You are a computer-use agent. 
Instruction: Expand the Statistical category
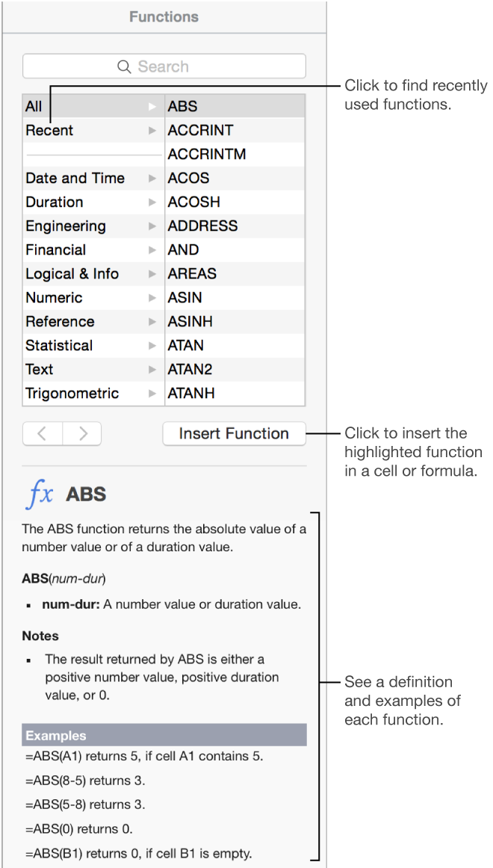tap(59, 345)
